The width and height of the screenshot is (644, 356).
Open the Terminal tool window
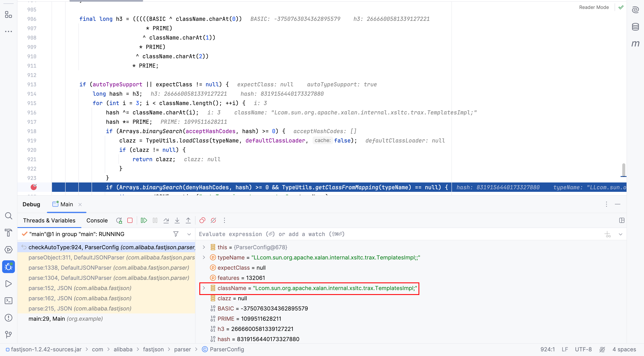pos(9,300)
